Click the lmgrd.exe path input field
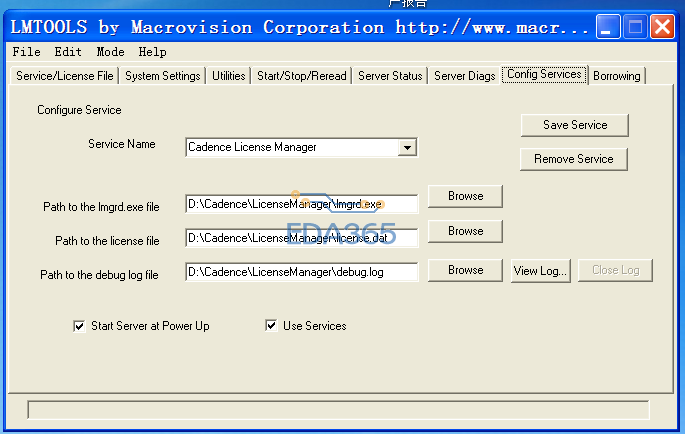The height and width of the screenshot is (434, 685). pyautogui.click(x=301, y=204)
